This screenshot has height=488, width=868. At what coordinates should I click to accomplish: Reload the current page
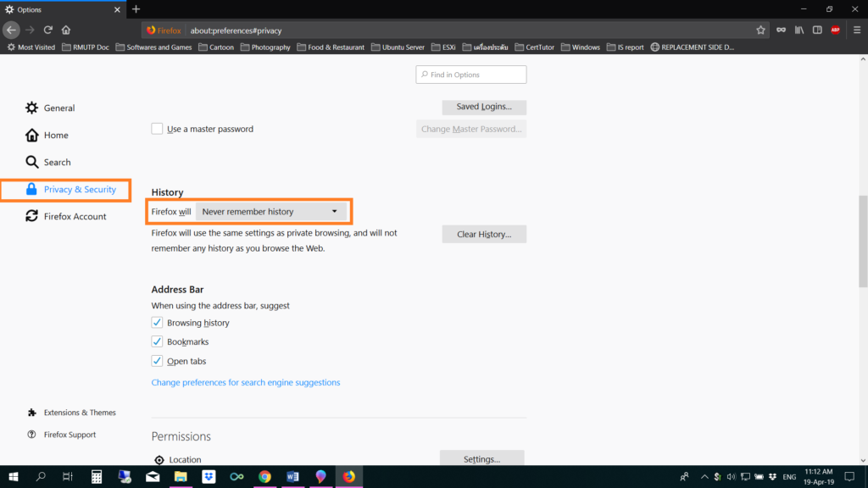coord(47,29)
